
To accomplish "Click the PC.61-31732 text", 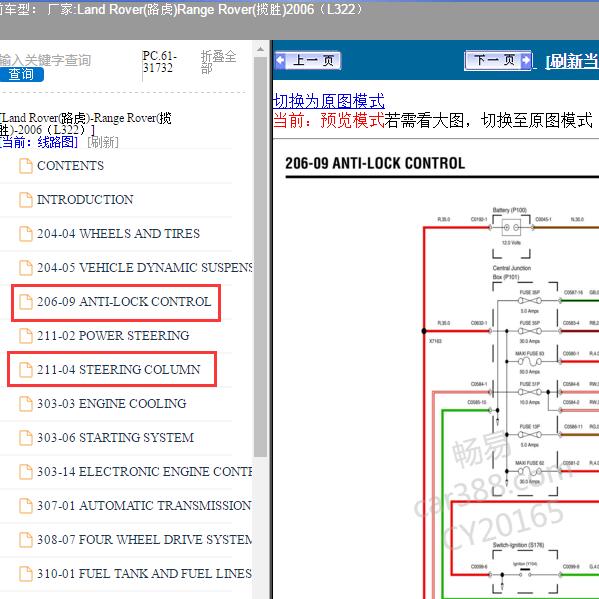I will (160, 62).
